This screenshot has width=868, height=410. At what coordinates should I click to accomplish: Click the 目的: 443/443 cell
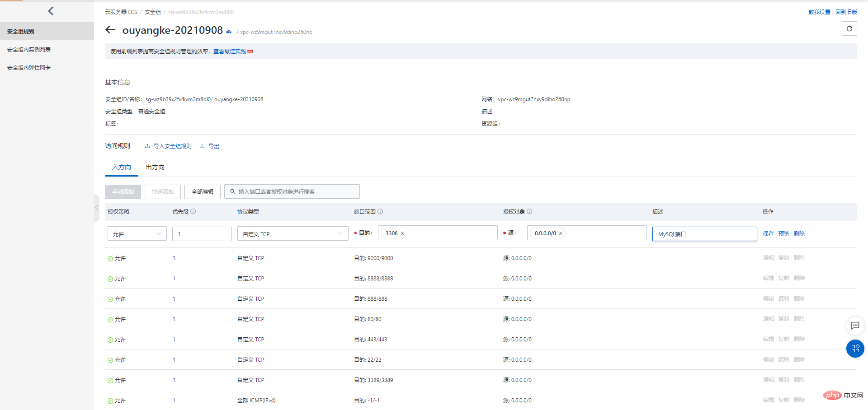tap(371, 340)
